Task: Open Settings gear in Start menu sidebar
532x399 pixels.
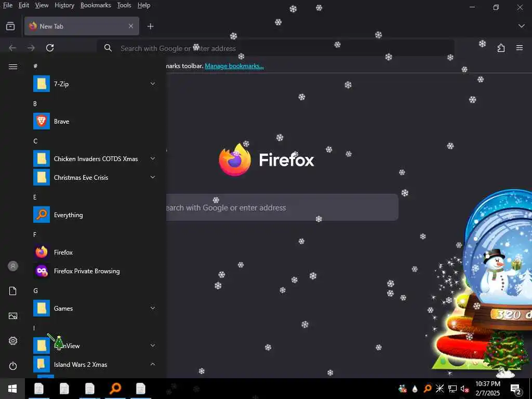Action: point(13,341)
